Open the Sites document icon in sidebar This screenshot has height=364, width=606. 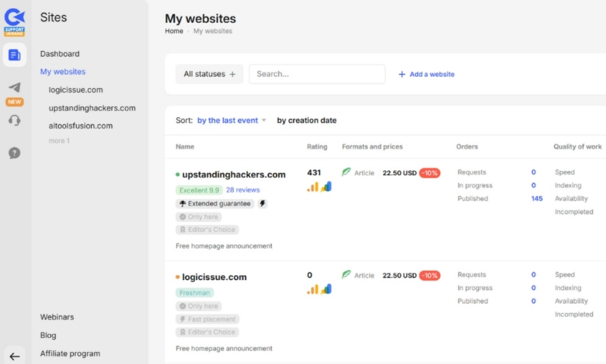coord(15,55)
